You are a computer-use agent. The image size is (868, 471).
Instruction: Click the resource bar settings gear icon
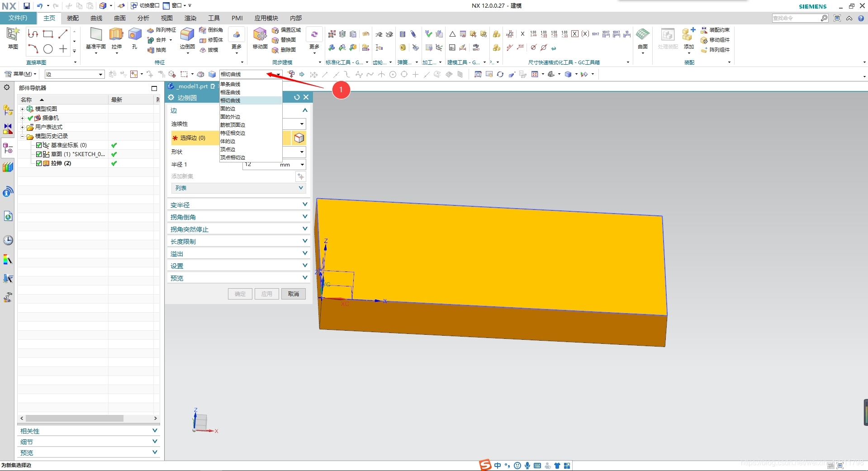pos(7,87)
